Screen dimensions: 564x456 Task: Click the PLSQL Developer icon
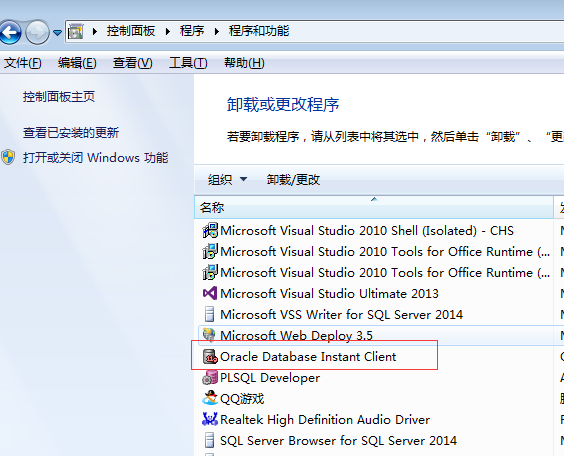(210, 378)
